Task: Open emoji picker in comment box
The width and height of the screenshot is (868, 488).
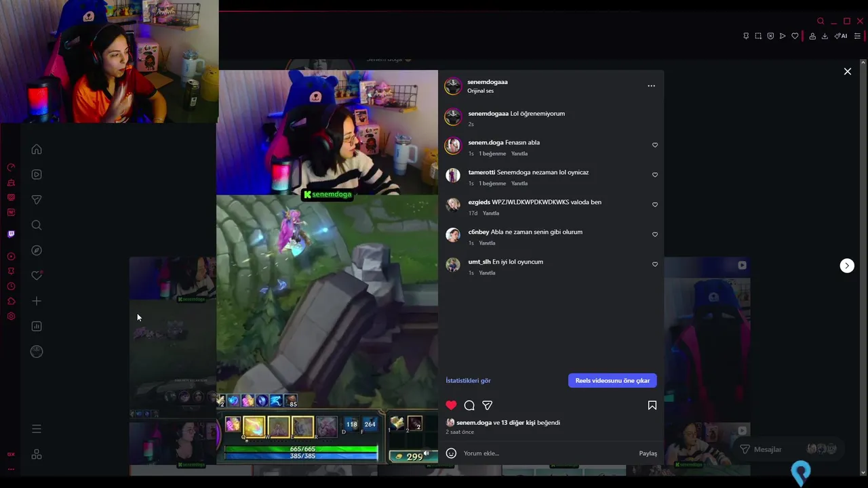Action: [x=451, y=453]
